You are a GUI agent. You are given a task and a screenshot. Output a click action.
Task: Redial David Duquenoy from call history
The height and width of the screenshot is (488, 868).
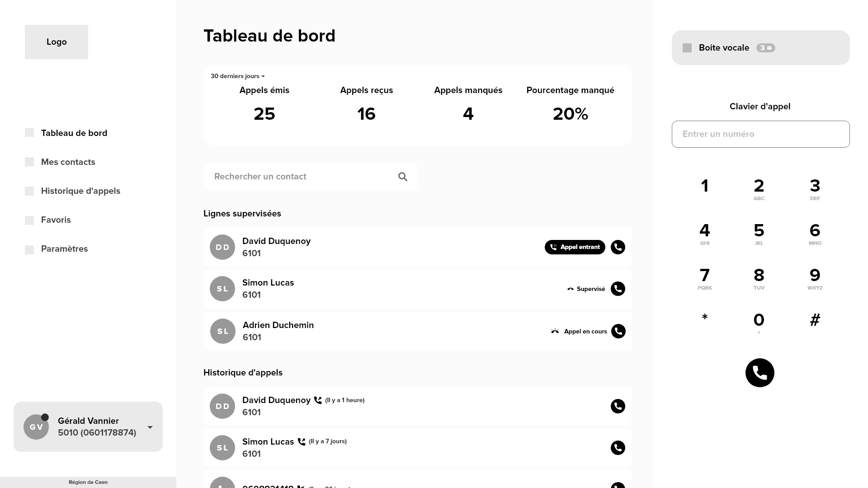click(618, 406)
